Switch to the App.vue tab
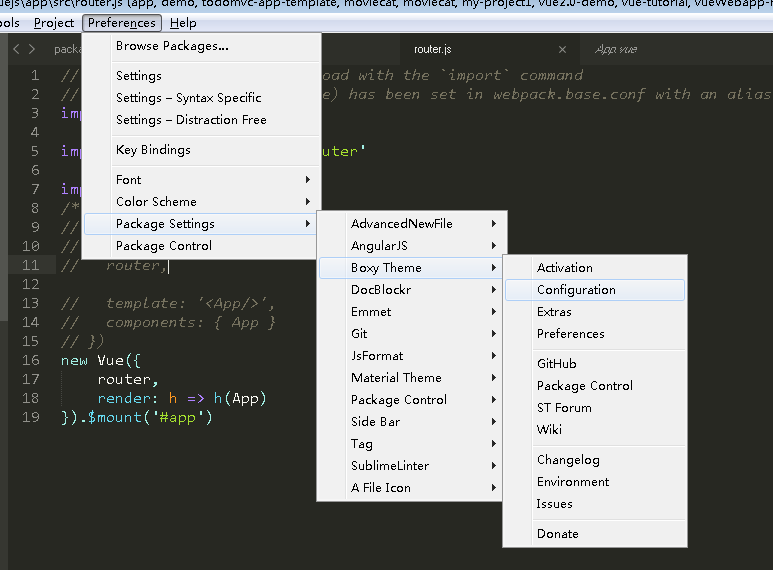Viewport: 773px width, 570px height. (616, 49)
